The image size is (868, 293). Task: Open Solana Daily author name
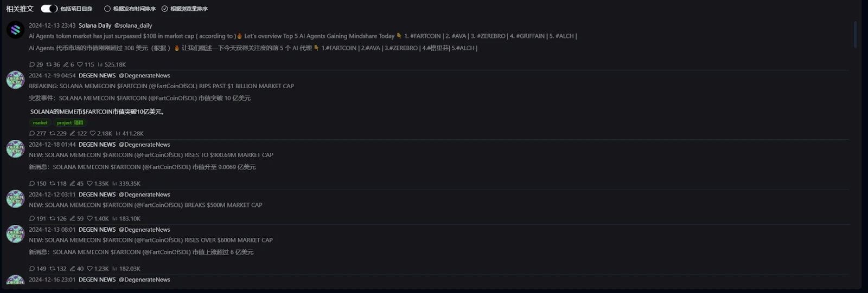[x=95, y=25]
